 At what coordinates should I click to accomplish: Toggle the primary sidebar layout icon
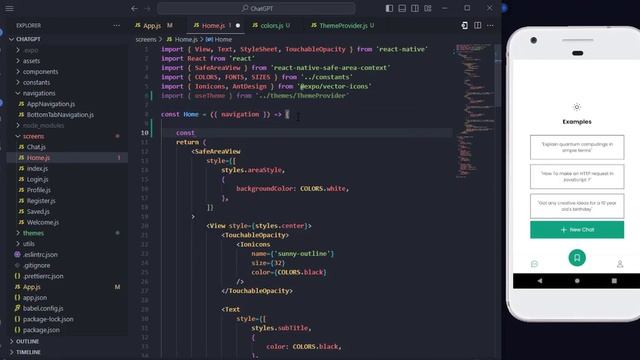(x=389, y=8)
